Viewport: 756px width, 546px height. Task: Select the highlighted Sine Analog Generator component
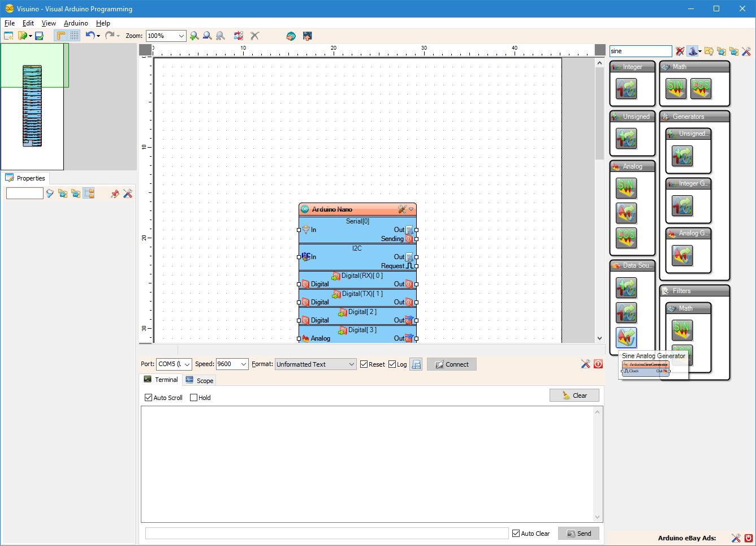[x=626, y=338]
